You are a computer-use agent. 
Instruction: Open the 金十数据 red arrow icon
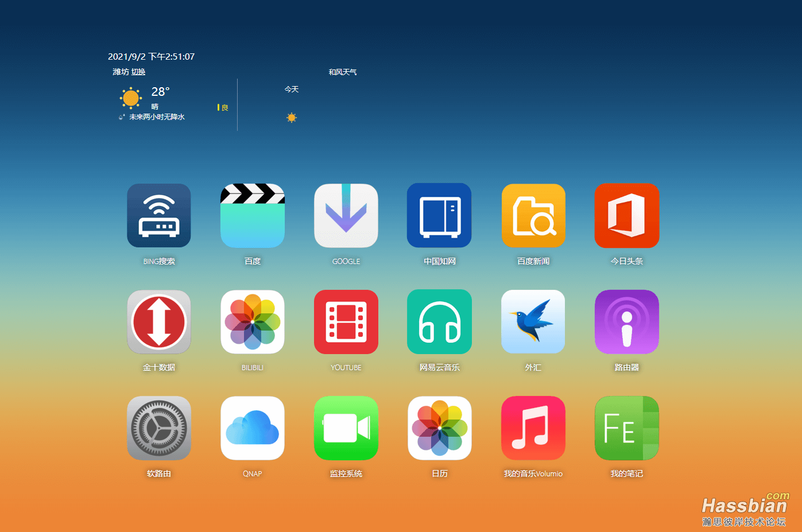pos(159,321)
